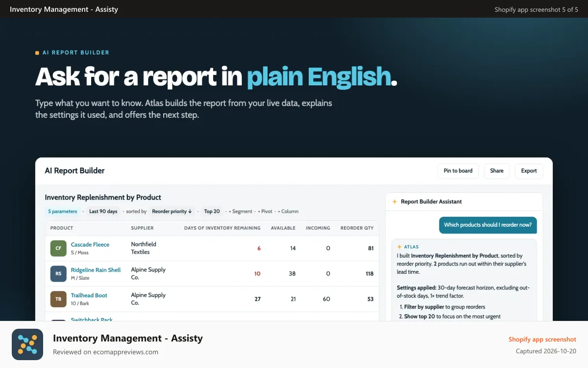Click the Shopify app screenshot orange label
Screen dimensions: 588x368
[x=542, y=339]
